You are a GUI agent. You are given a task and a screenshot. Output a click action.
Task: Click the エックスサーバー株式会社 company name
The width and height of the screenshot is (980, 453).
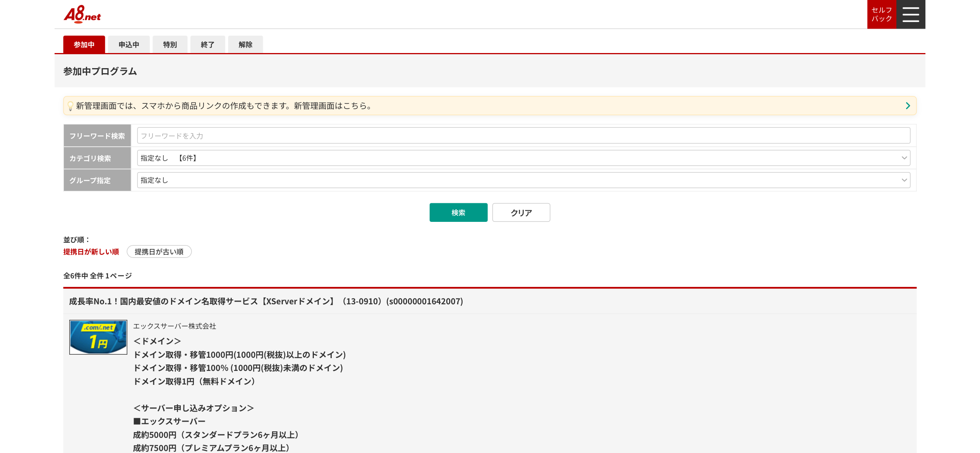[x=175, y=326]
